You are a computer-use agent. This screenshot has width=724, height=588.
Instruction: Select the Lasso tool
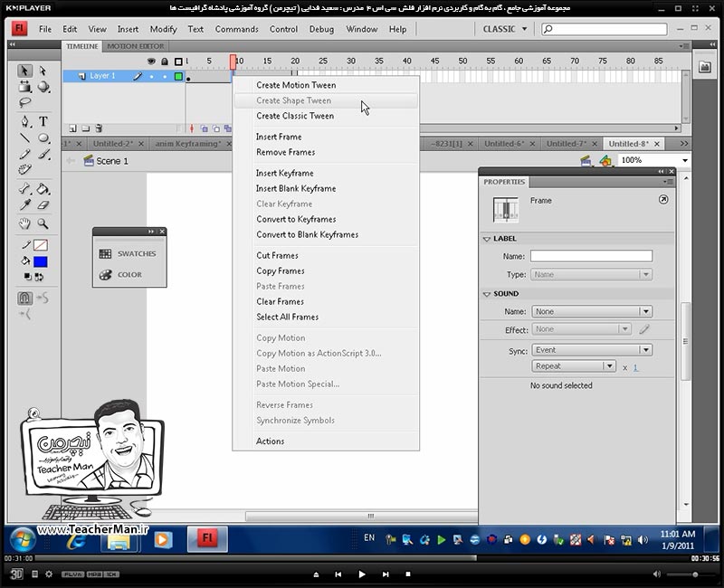coord(24,102)
